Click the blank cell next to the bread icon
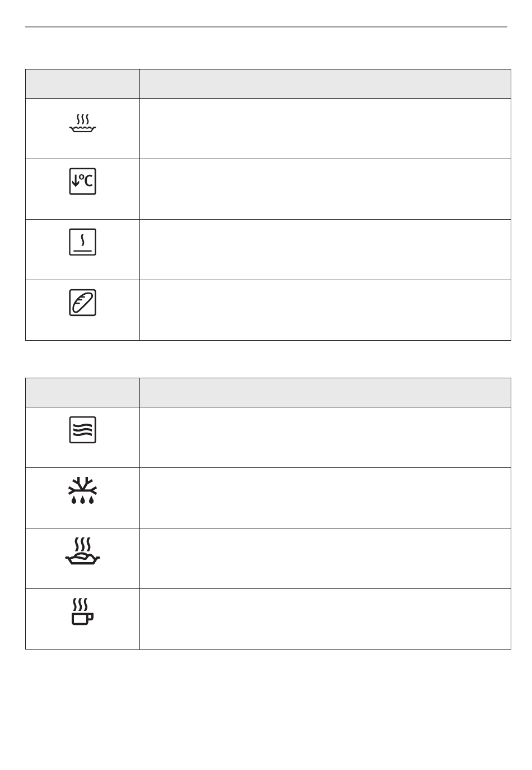The width and height of the screenshot is (532, 770). click(325, 310)
